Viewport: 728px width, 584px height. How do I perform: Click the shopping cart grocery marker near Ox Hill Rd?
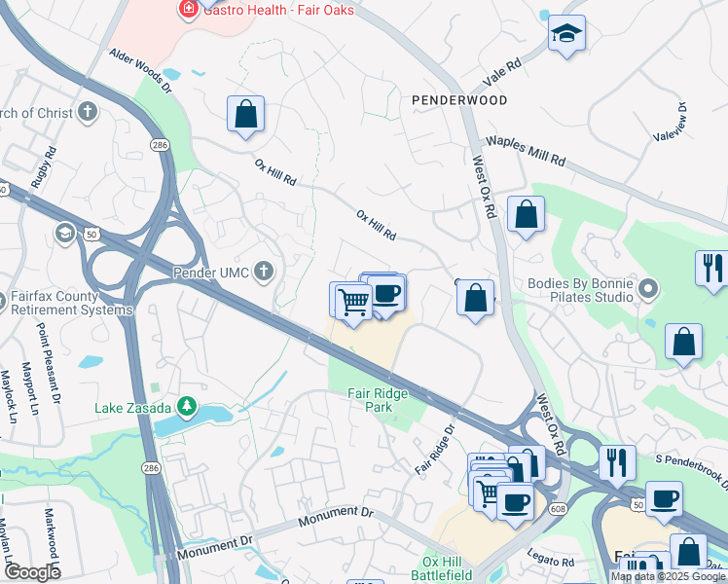354,304
